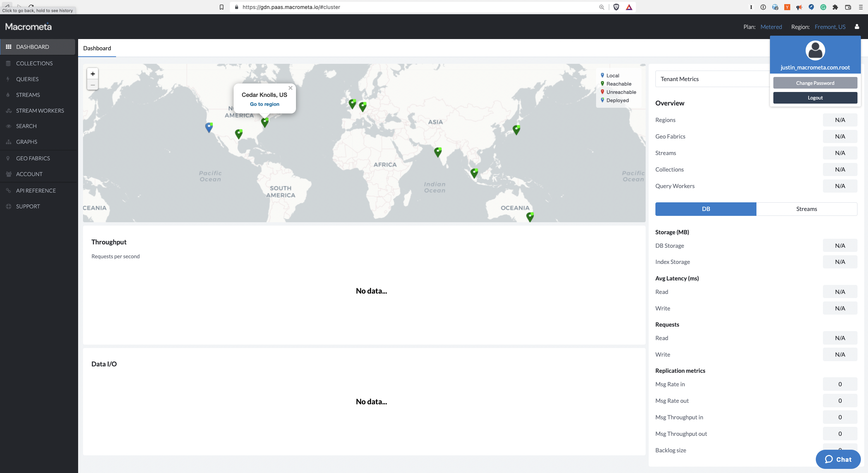Click the Logout button
The image size is (868, 473).
click(x=815, y=98)
